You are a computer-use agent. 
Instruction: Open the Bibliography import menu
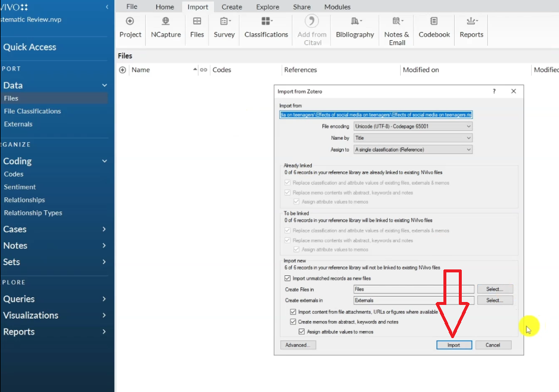354,28
